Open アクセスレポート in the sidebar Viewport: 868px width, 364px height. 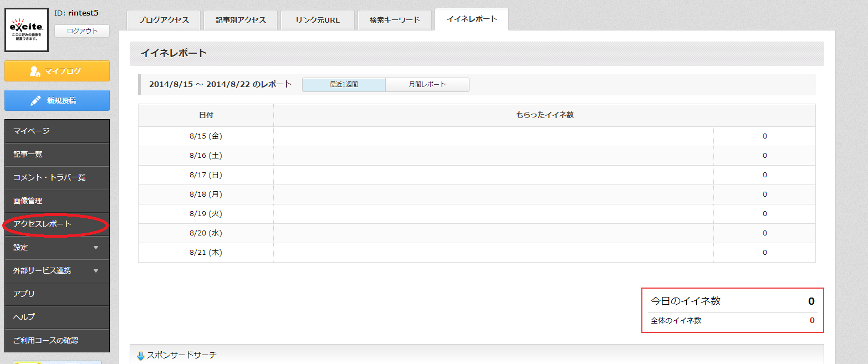click(57, 224)
